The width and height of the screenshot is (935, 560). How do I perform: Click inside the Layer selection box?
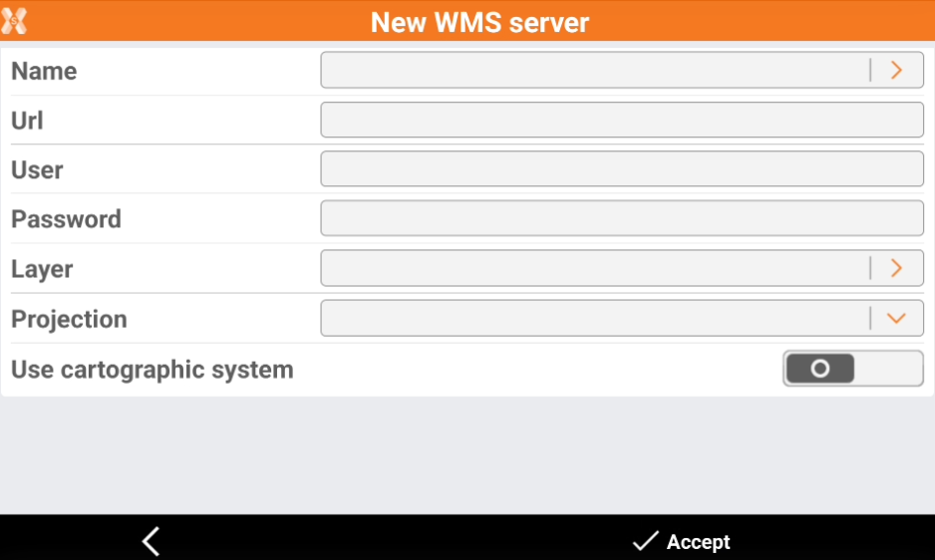594,268
